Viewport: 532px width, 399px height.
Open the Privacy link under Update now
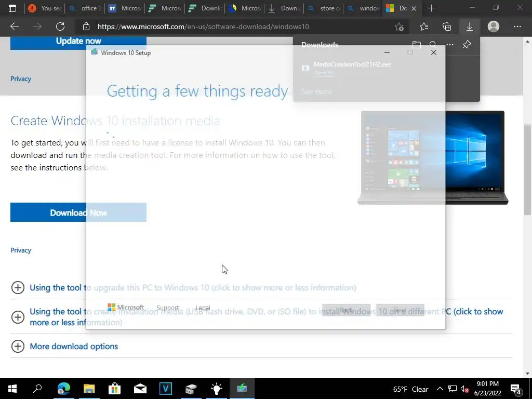pos(21,79)
